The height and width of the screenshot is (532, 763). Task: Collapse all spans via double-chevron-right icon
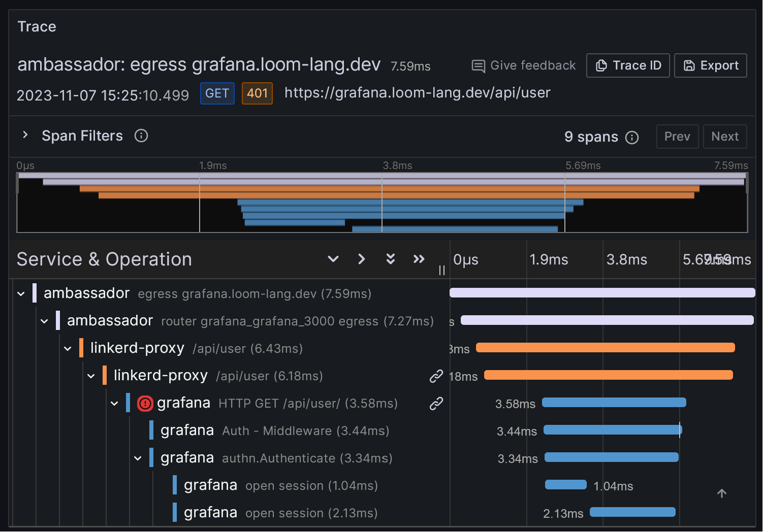coord(419,259)
